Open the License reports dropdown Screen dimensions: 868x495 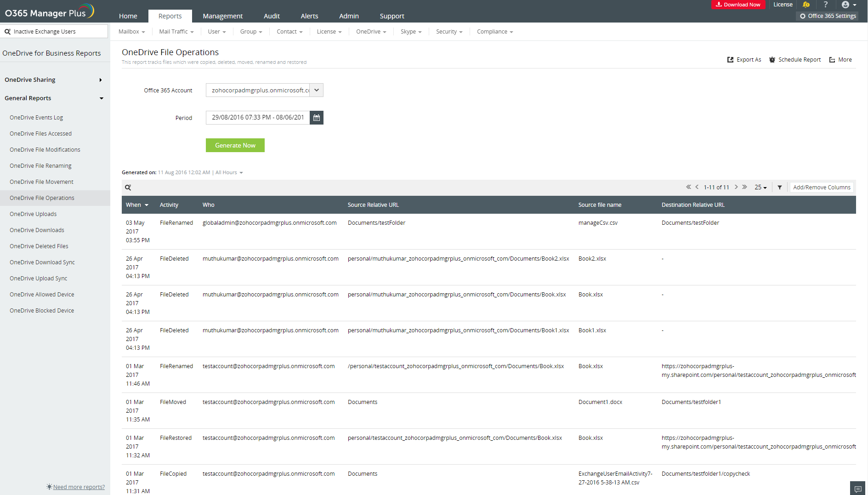329,32
